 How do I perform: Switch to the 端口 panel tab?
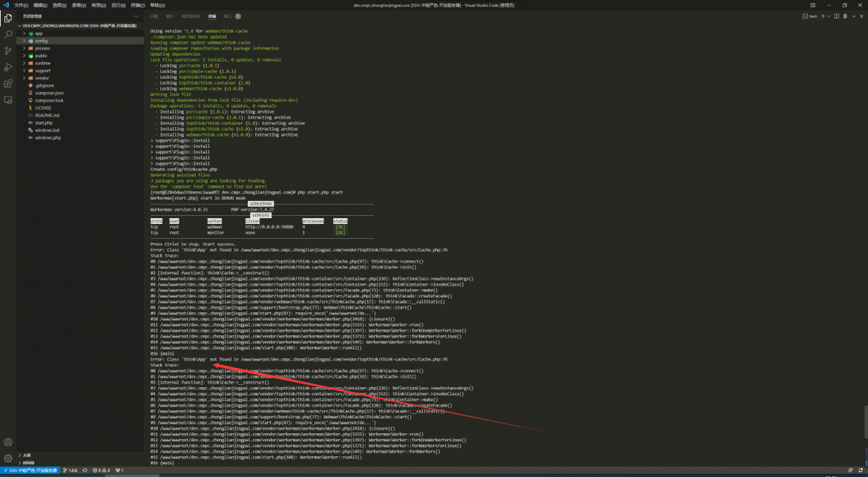(232, 16)
